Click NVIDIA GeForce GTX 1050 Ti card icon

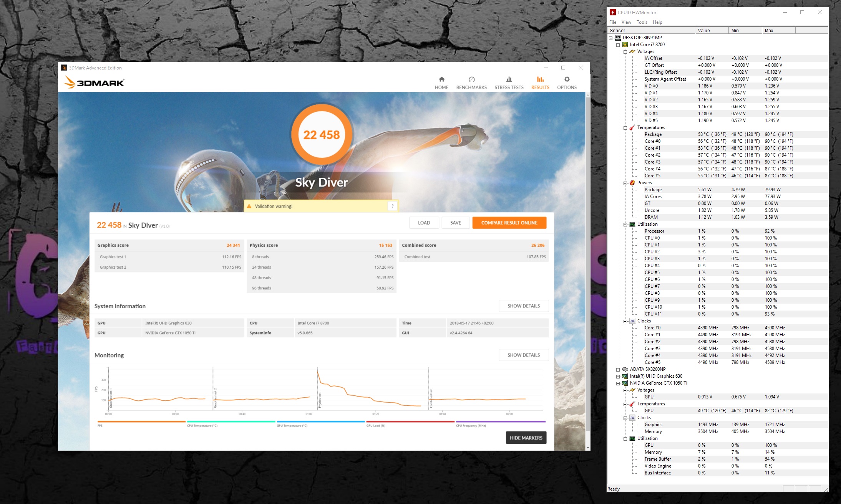[x=625, y=383]
